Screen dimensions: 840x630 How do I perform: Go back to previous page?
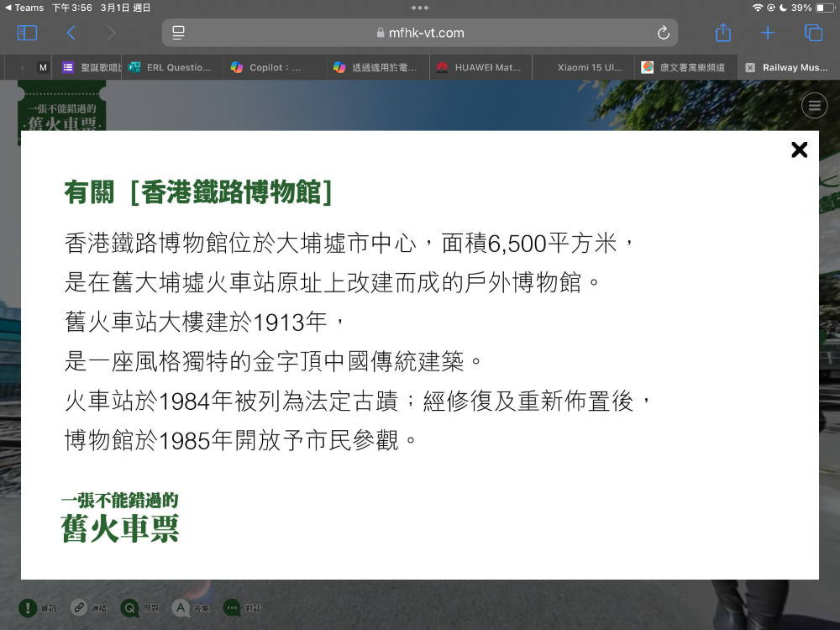click(x=71, y=33)
